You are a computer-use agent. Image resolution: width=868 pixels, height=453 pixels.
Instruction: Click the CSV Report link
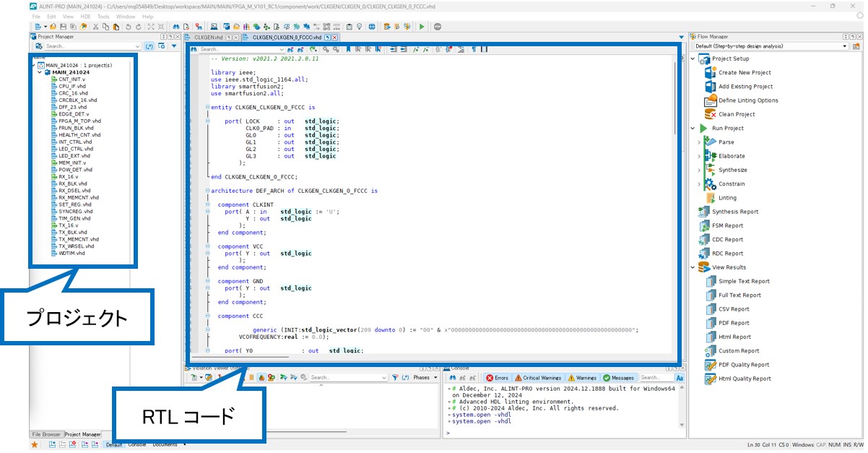(x=734, y=309)
